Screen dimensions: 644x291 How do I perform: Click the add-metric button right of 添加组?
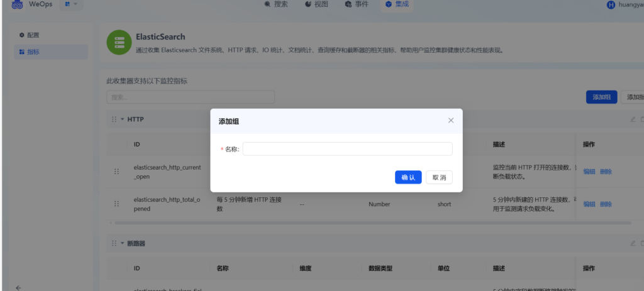click(x=633, y=97)
